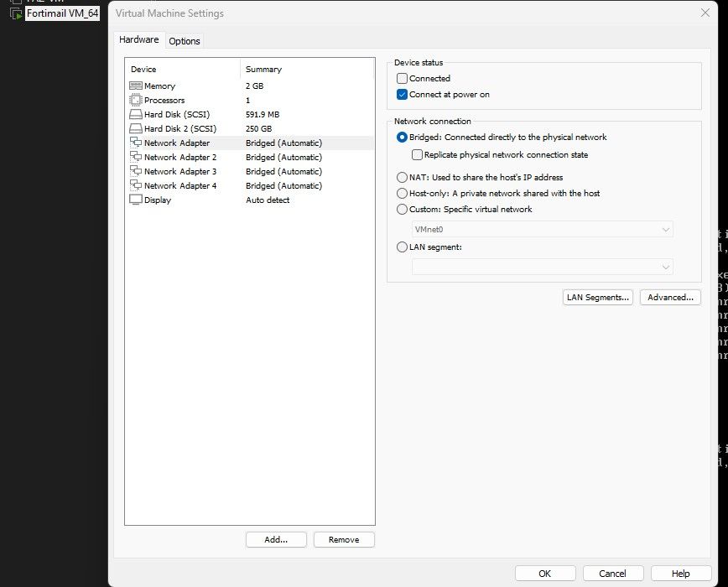This screenshot has height=587, width=728.
Task: Open the LAN Segments dialog
Action: pyautogui.click(x=597, y=298)
